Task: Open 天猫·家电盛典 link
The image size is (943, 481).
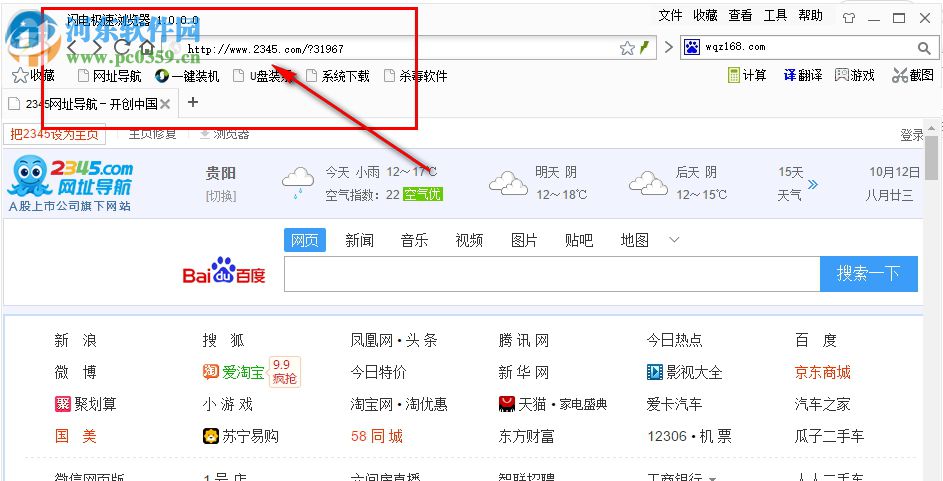Action: click(553, 404)
